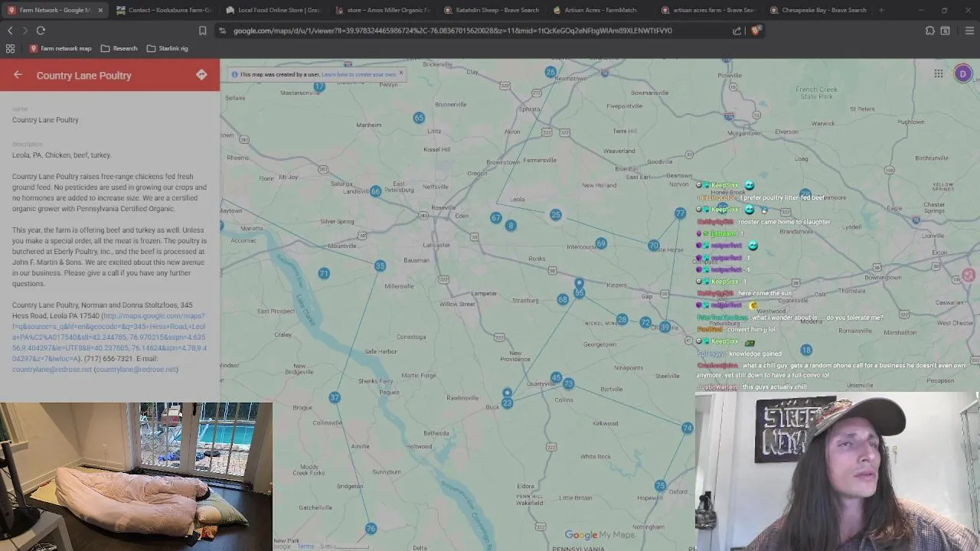Toggle browser sidebar panel icon
This screenshot has height=551, width=980.
tap(946, 31)
